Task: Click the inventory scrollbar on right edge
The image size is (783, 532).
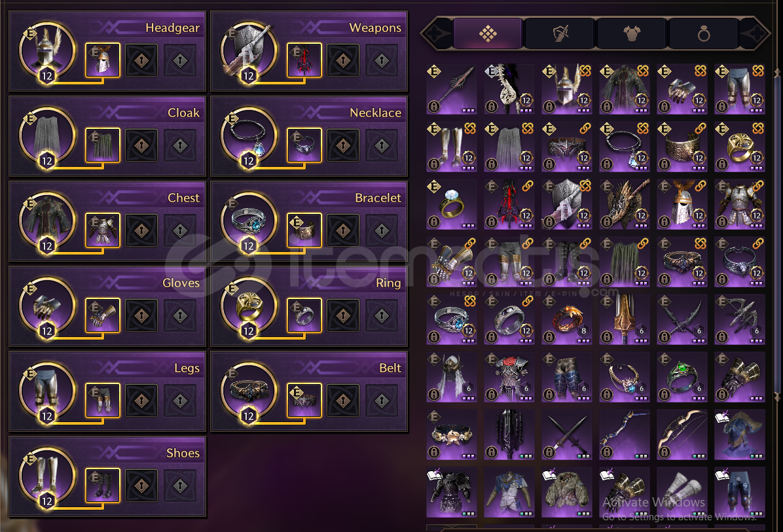Action: pyautogui.click(x=778, y=234)
